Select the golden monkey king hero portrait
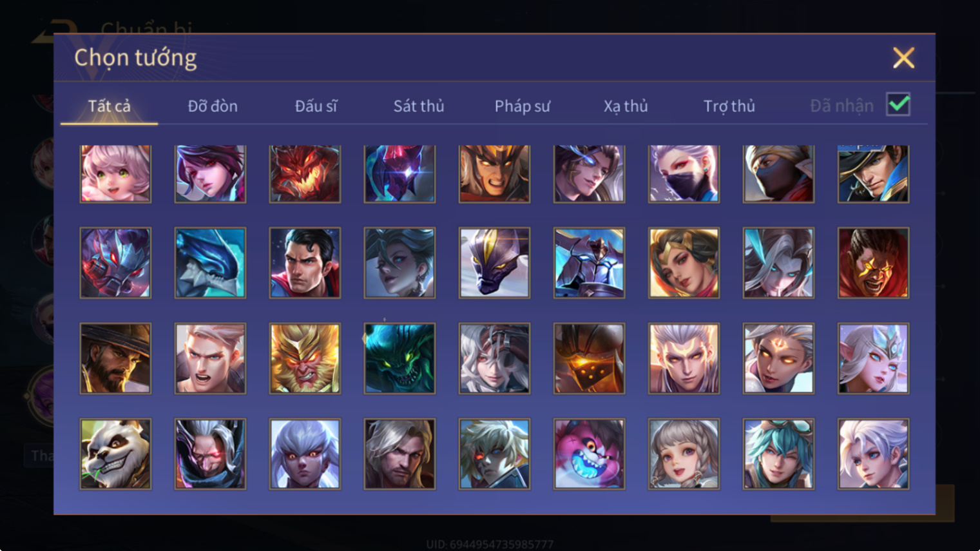The height and width of the screenshot is (551, 980). coord(305,358)
